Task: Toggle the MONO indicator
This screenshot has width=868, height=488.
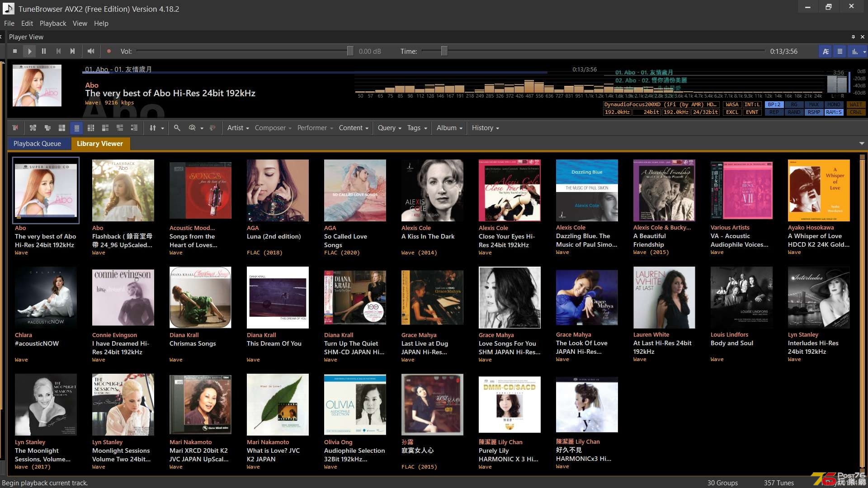Action: [834, 104]
